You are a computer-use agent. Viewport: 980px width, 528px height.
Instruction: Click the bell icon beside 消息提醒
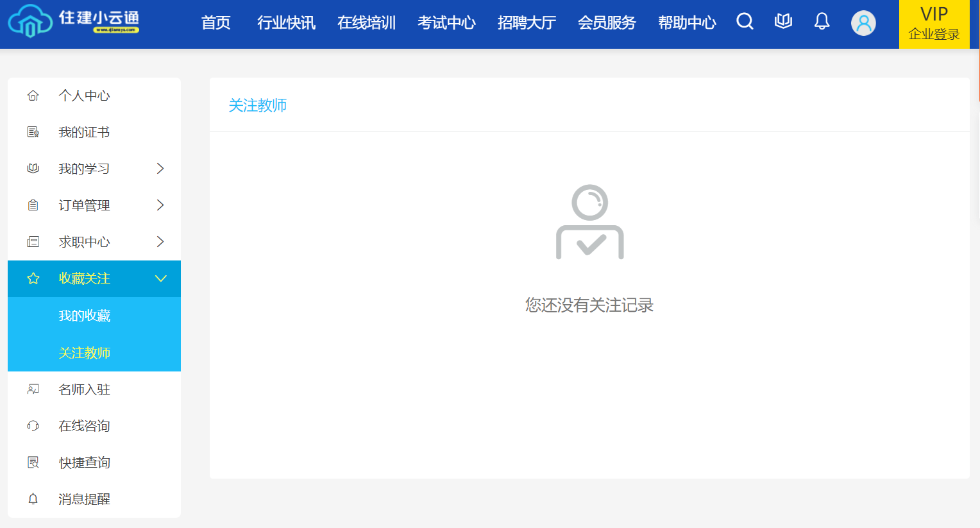pos(33,499)
